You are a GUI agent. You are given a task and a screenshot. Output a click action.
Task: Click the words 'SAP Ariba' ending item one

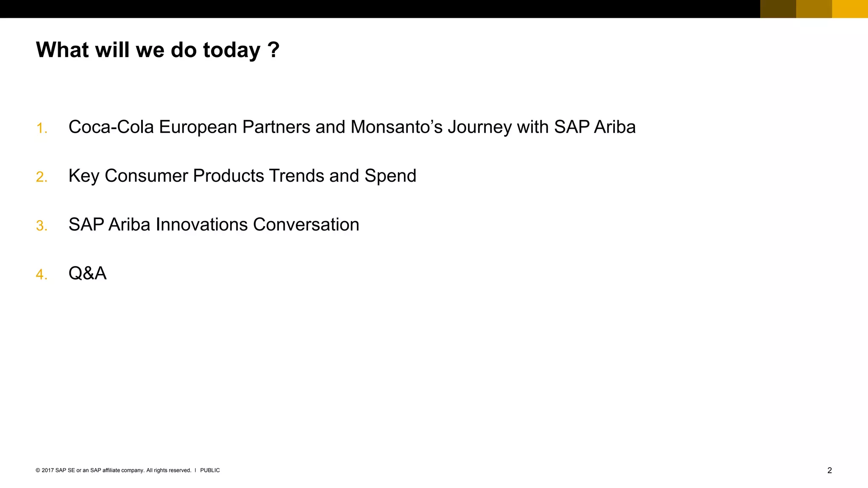pos(595,127)
